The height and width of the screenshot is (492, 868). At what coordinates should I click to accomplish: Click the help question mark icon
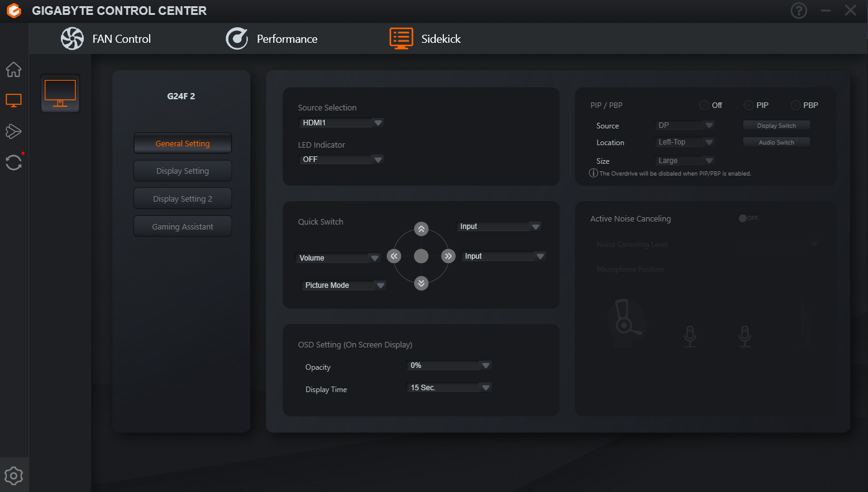(798, 11)
